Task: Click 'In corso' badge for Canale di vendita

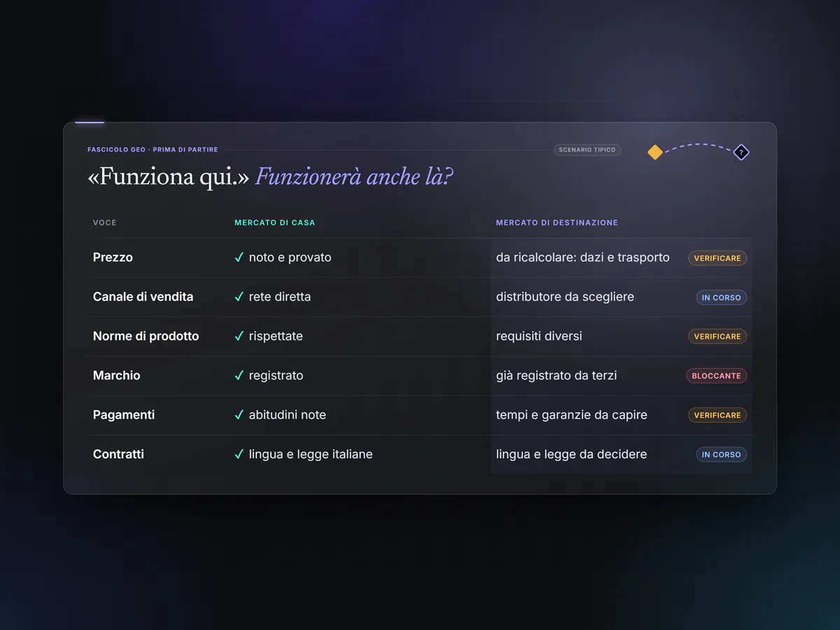Action: (721, 297)
